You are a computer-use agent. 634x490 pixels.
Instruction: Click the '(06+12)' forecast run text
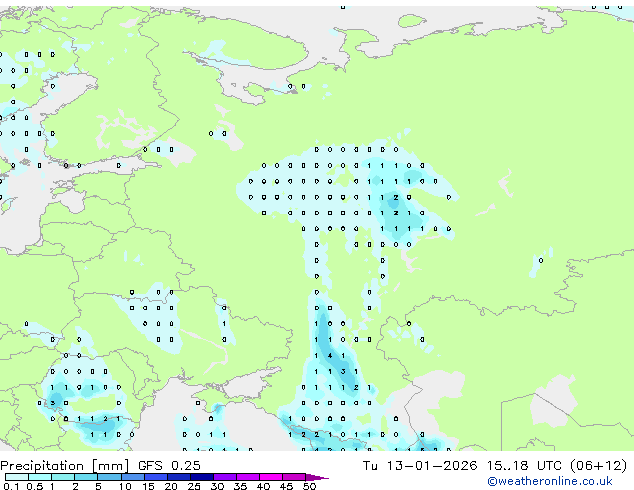pyautogui.click(x=599, y=466)
